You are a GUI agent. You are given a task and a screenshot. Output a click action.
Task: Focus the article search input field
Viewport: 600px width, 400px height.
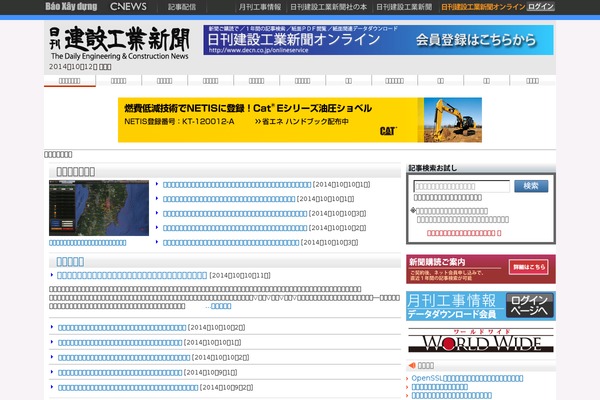click(x=461, y=186)
